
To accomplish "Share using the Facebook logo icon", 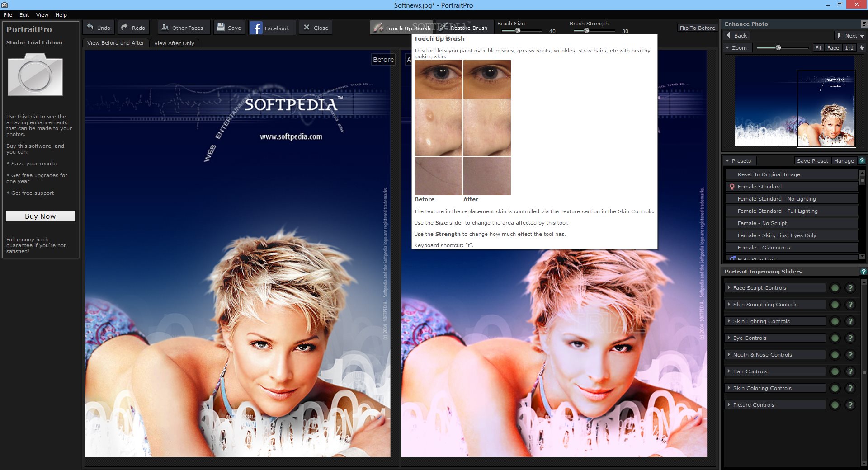I will (x=256, y=28).
